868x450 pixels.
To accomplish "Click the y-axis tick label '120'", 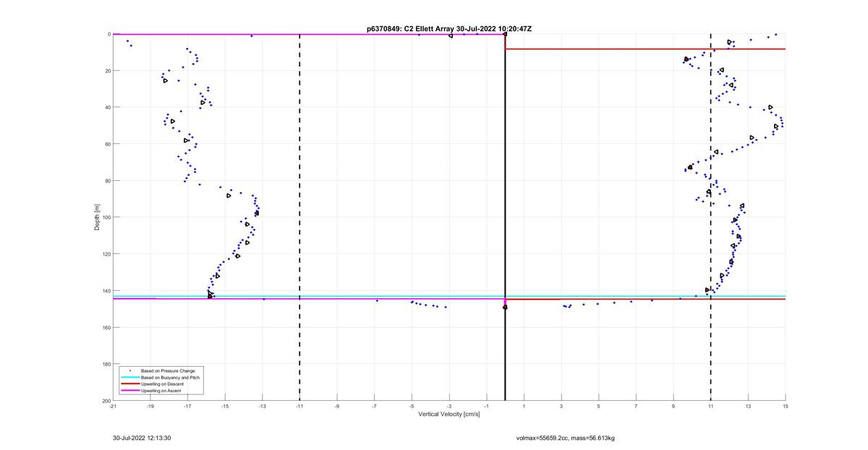I will [x=106, y=254].
